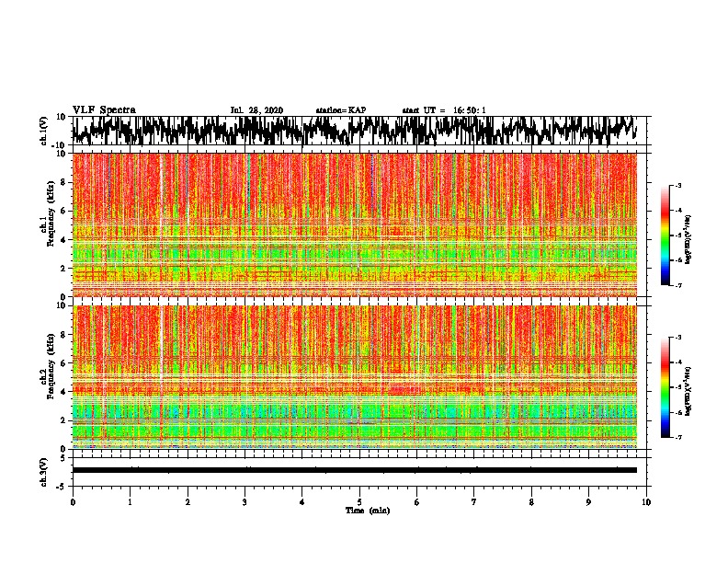Image resolution: width=728 pixels, height=563 pixels.
Task: Click the "8" kHz tick of ch.1 spectrogram
Action: (x=63, y=182)
